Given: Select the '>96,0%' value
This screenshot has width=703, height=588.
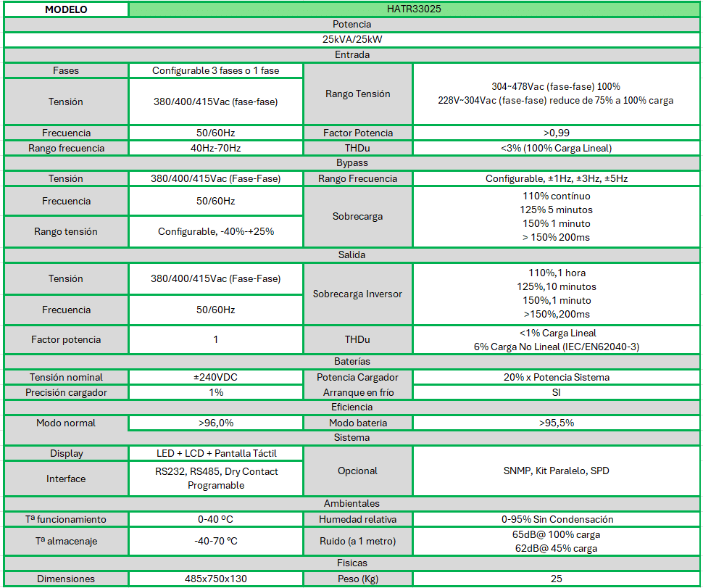Looking at the screenshot, I should pyautogui.click(x=216, y=423).
